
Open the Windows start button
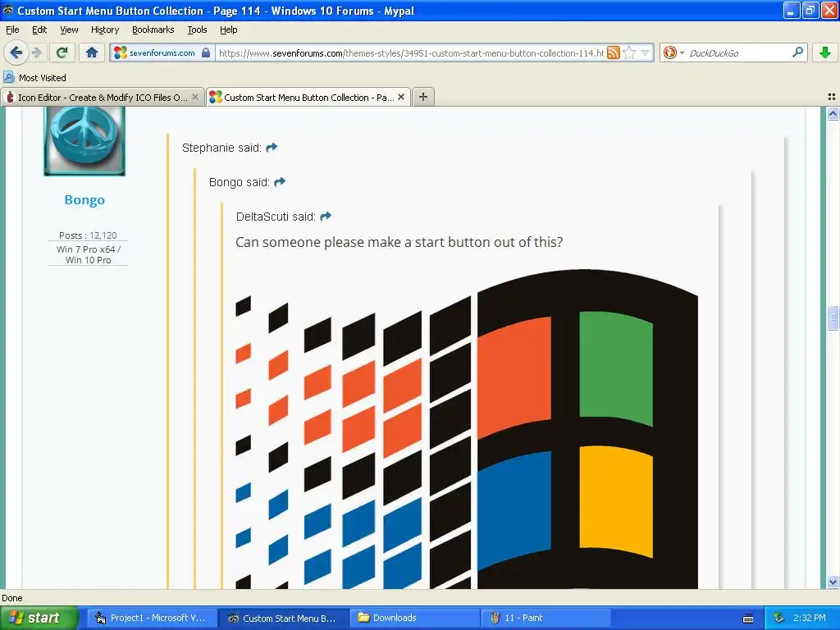(39, 618)
